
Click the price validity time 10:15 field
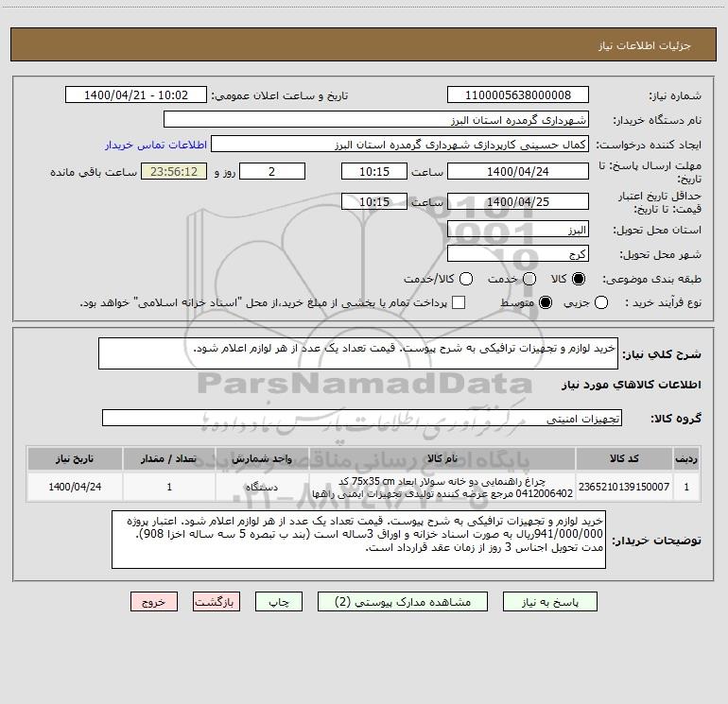(x=374, y=201)
